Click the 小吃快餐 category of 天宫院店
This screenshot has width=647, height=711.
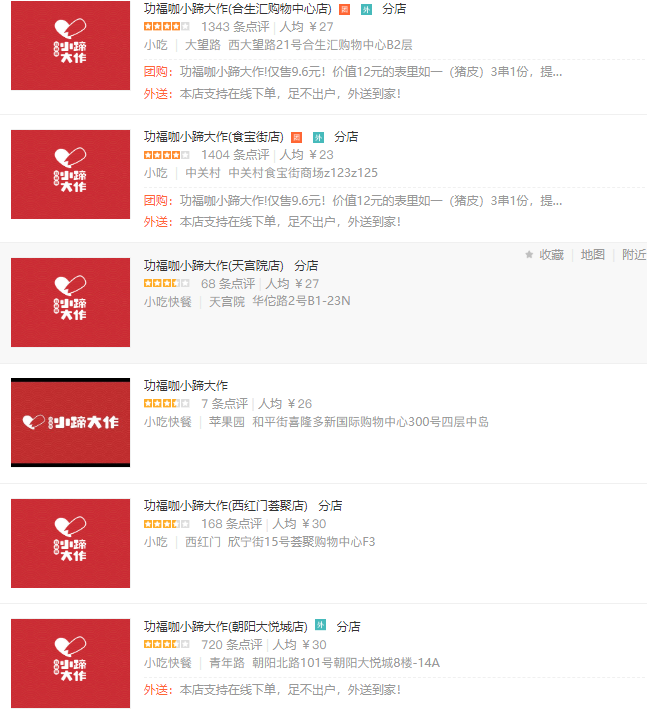pos(168,302)
